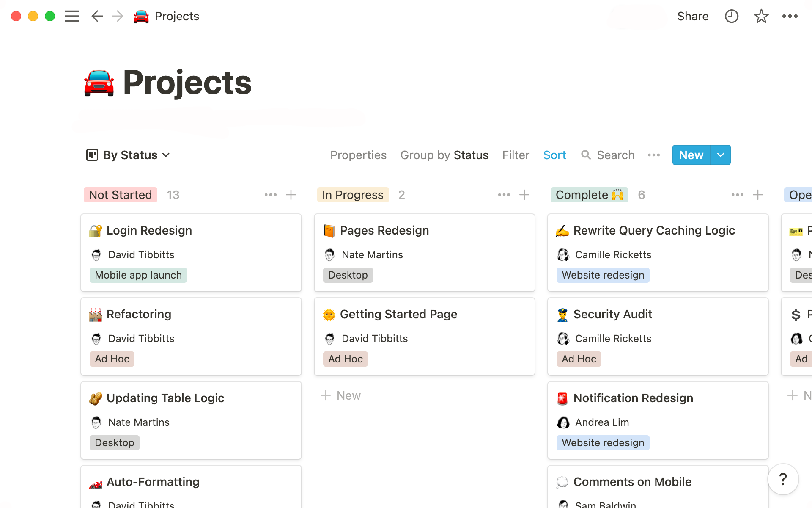Open the Properties menu
The height and width of the screenshot is (508, 812).
tap(358, 155)
